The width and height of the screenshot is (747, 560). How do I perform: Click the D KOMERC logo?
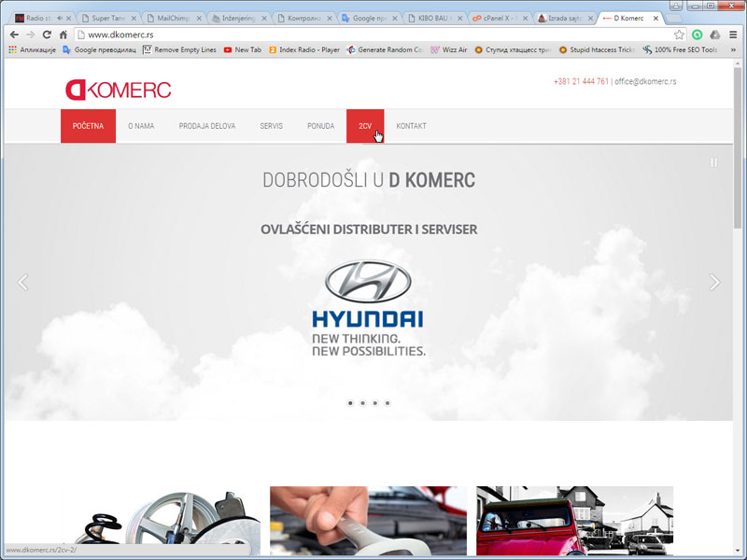[119, 90]
